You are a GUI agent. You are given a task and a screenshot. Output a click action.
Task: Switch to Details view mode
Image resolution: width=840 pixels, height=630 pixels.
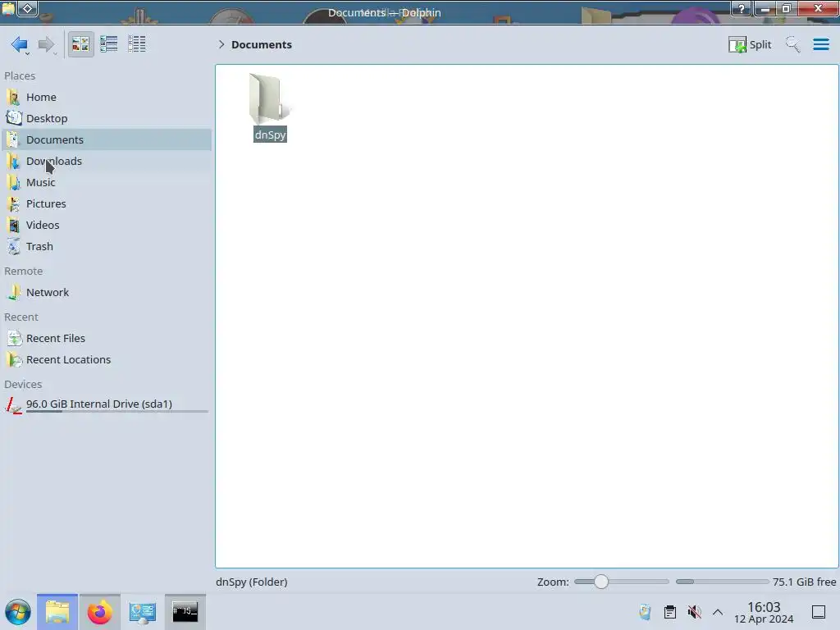[x=137, y=44]
